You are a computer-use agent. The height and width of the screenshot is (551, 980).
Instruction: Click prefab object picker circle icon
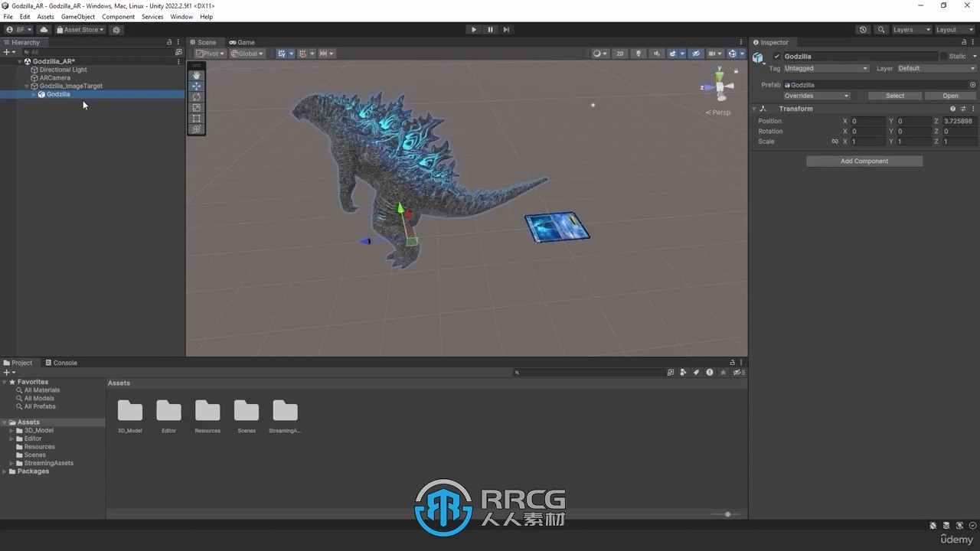pos(973,85)
